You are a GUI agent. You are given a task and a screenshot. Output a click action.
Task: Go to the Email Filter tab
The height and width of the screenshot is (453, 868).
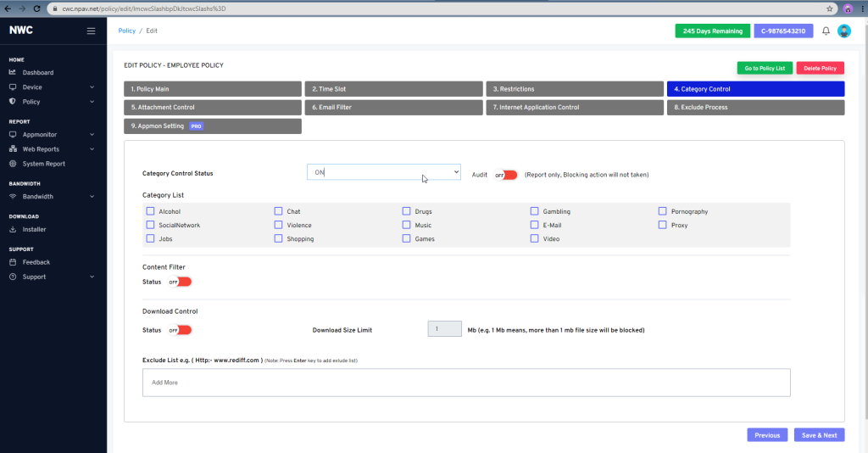tap(392, 108)
